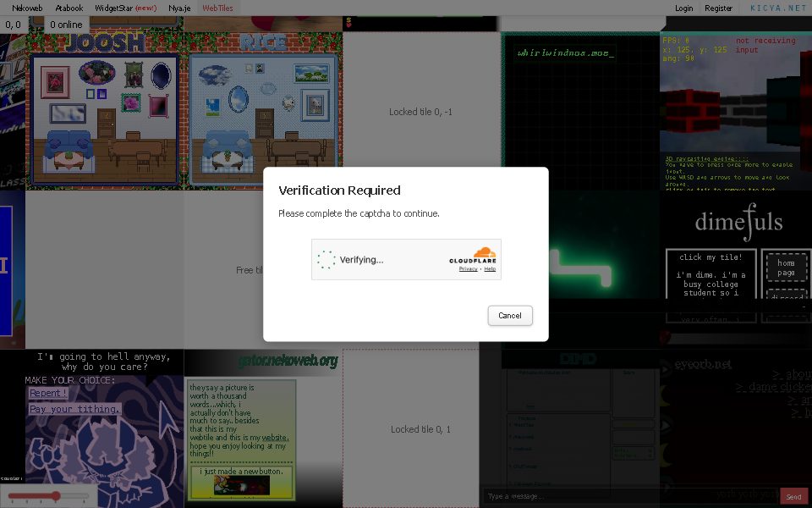The height and width of the screenshot is (508, 812).
Task: Click the Cloudflare Privacy link
Action: point(468,268)
